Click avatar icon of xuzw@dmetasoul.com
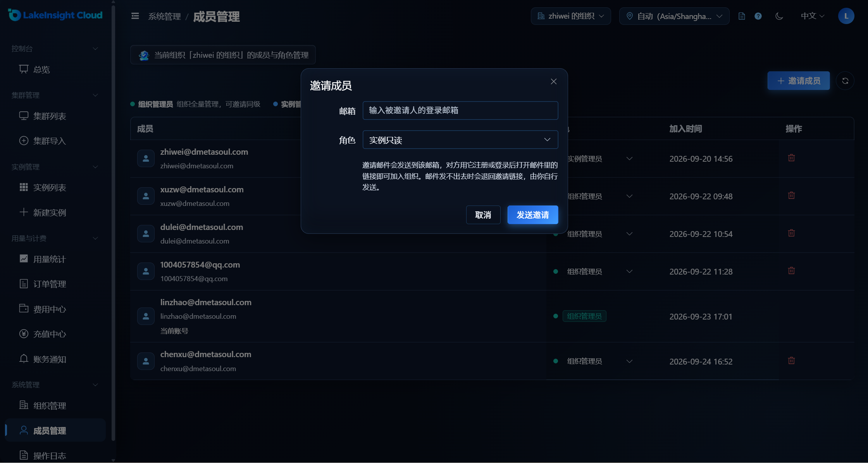The image size is (868, 463). (x=146, y=196)
